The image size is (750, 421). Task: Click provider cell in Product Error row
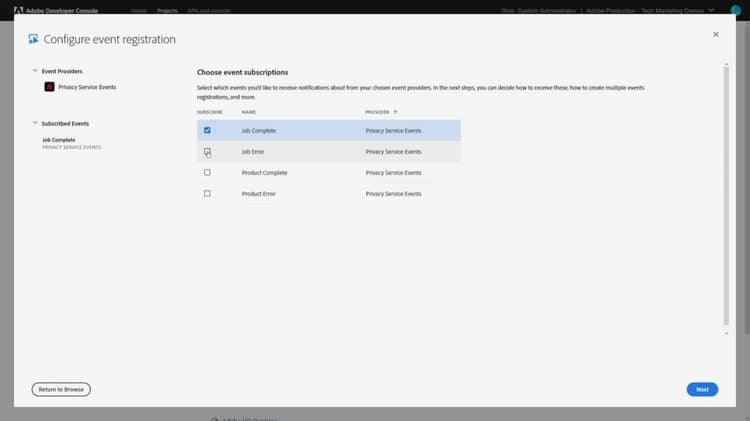[394, 194]
